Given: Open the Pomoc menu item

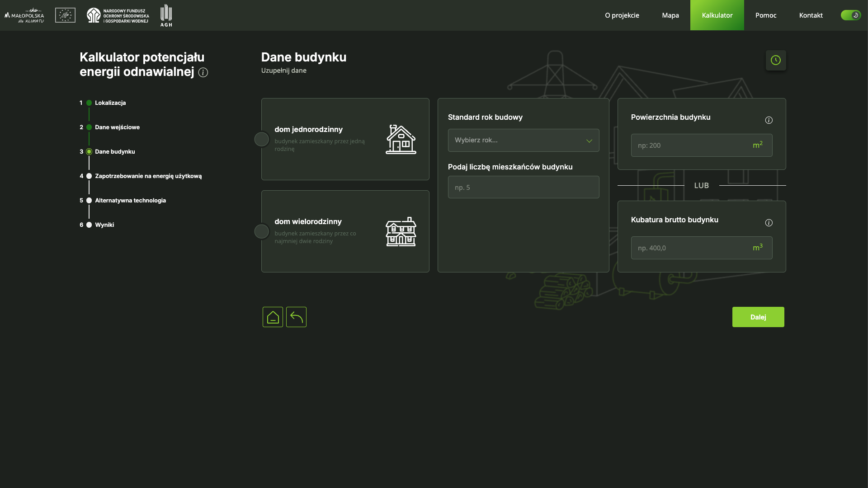Looking at the screenshot, I should 766,15.
